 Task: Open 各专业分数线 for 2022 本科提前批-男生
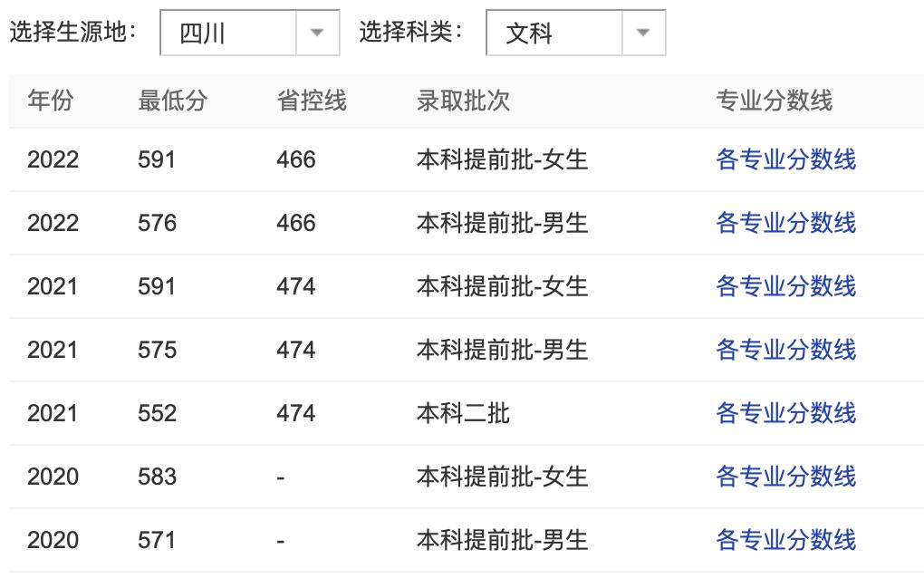[786, 223]
